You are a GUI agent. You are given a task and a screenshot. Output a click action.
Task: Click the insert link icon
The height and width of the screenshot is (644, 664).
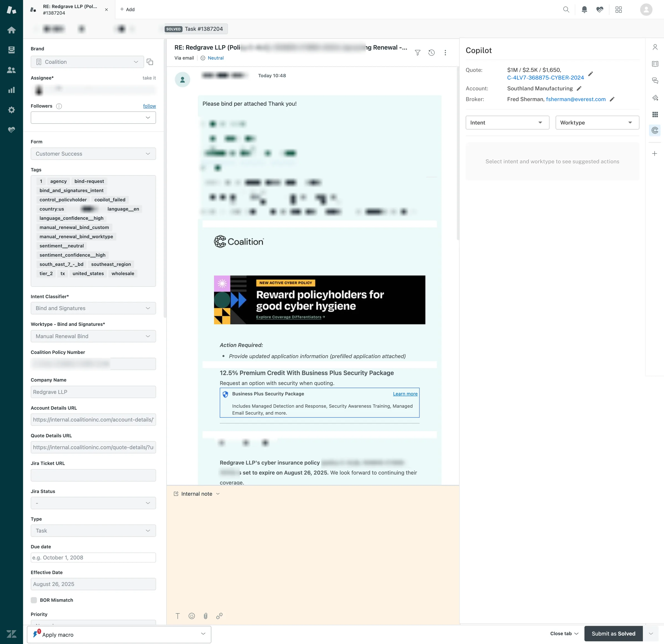219,616
